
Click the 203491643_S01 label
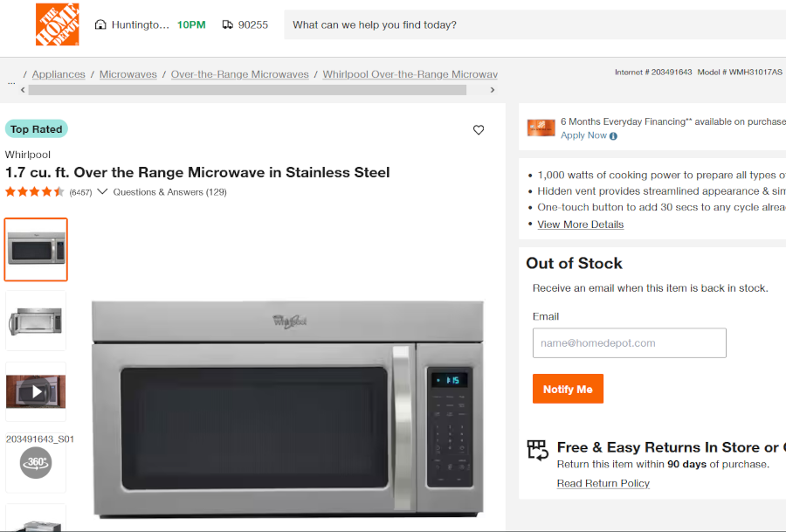(x=40, y=439)
